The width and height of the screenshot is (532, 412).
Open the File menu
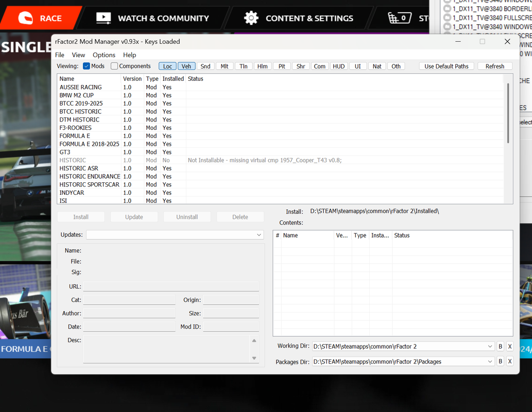click(60, 55)
